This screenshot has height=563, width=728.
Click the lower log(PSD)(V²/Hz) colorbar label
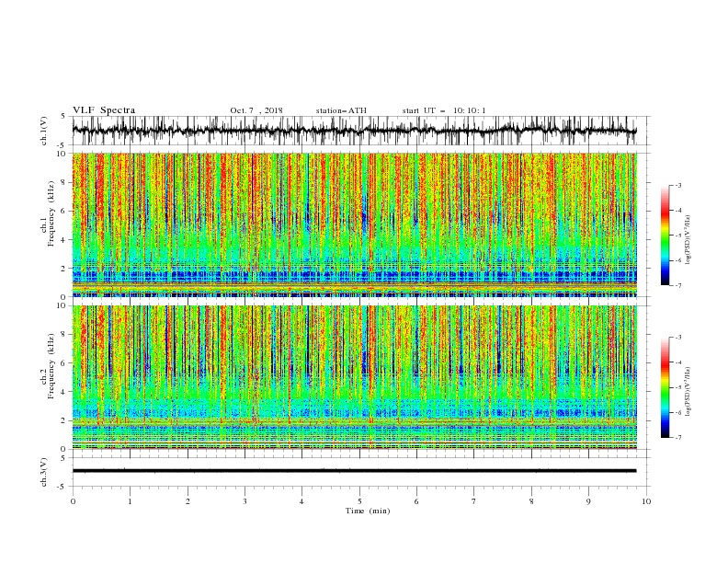(x=688, y=392)
